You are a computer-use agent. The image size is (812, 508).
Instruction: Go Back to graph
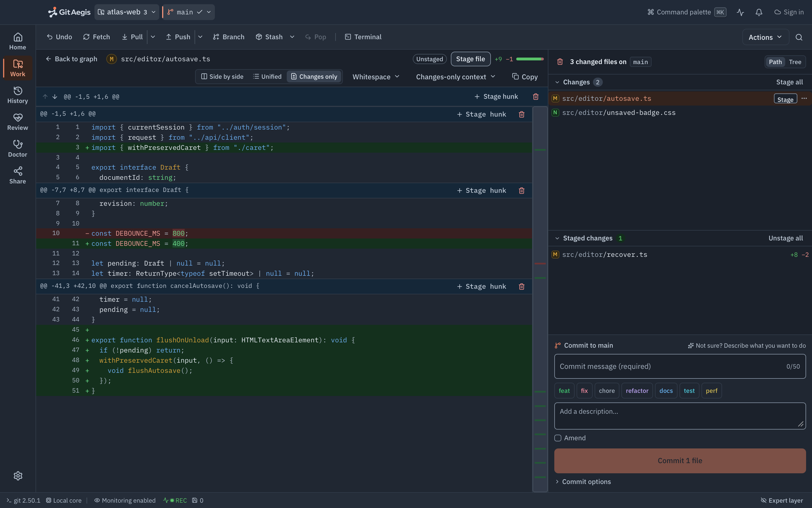pos(71,59)
